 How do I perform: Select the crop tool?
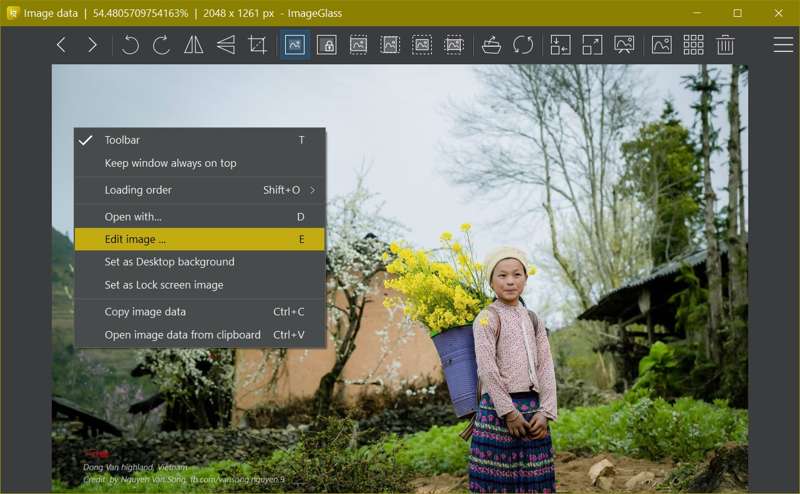258,45
